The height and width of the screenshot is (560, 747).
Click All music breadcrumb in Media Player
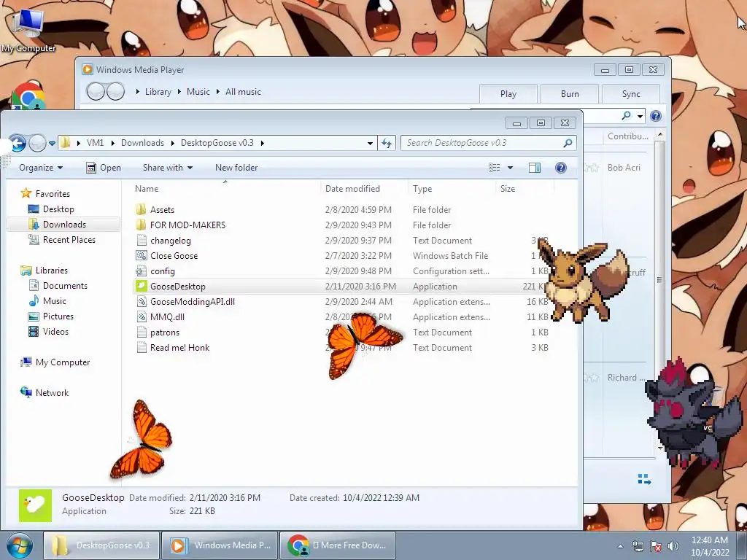tap(243, 92)
